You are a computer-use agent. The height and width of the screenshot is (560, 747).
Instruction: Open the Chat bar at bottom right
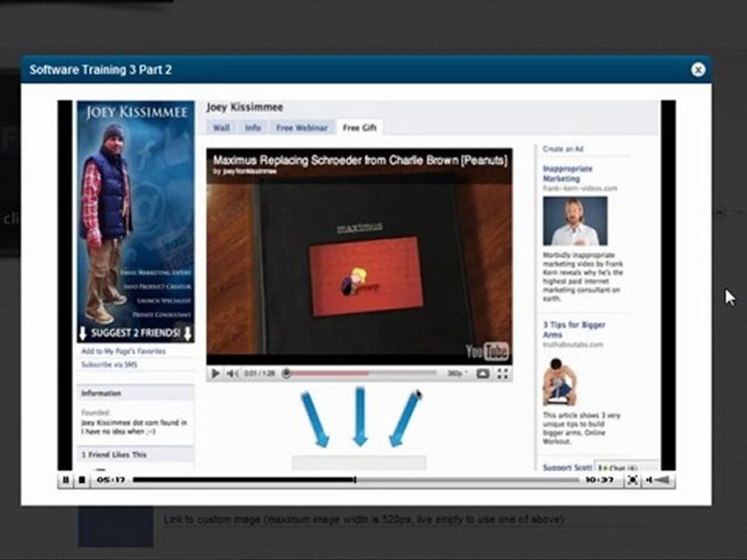tap(626, 466)
